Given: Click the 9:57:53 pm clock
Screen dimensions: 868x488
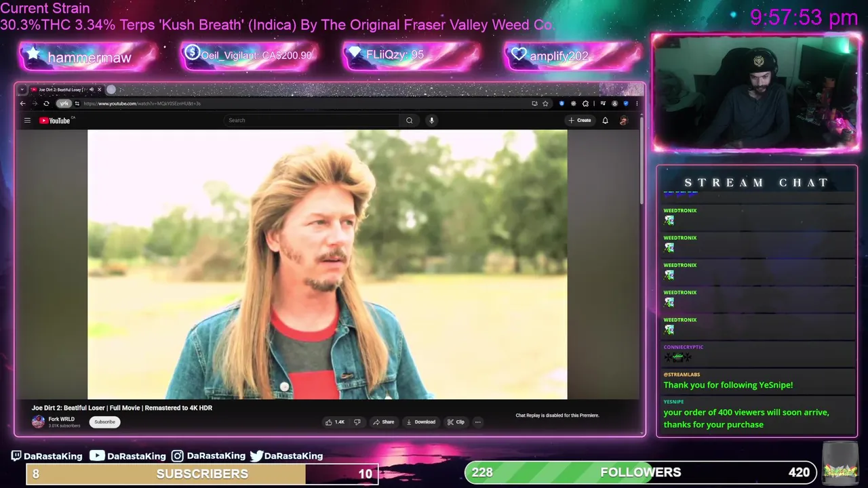Looking at the screenshot, I should pos(804,18).
